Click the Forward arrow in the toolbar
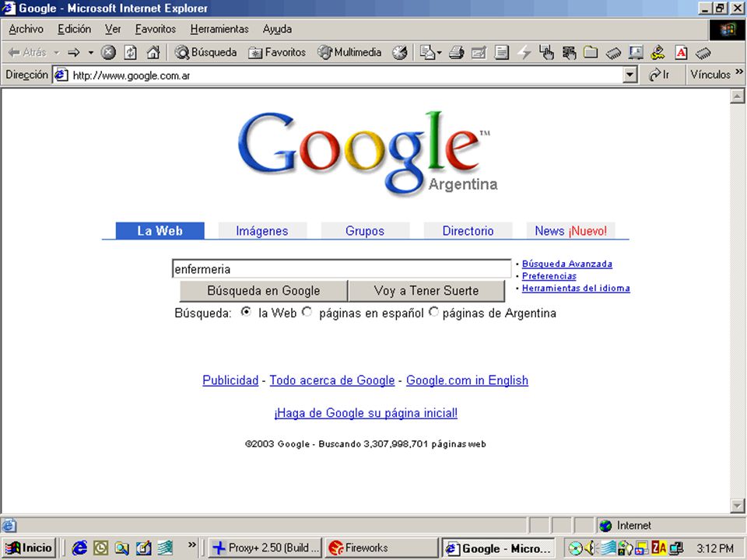Viewport: 747px width, 560px height. pos(73,52)
